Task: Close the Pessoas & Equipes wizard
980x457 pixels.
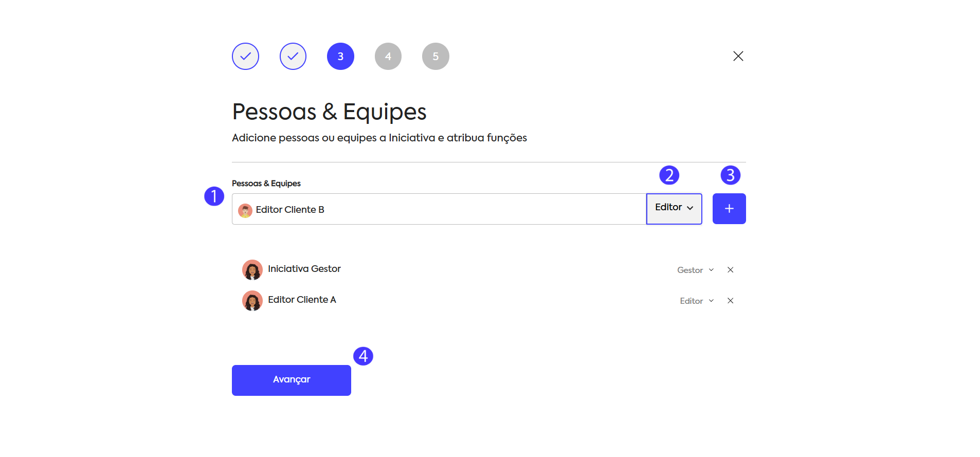Action: pos(738,56)
